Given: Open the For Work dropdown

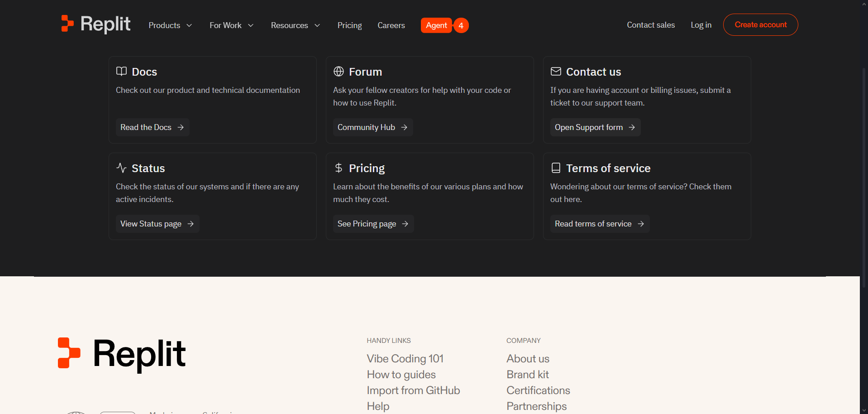Looking at the screenshot, I should click(x=231, y=25).
